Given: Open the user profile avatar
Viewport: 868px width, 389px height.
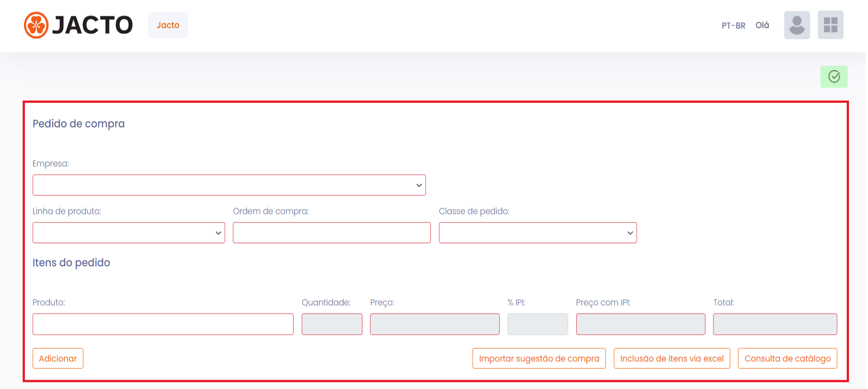Looking at the screenshot, I should point(797,25).
